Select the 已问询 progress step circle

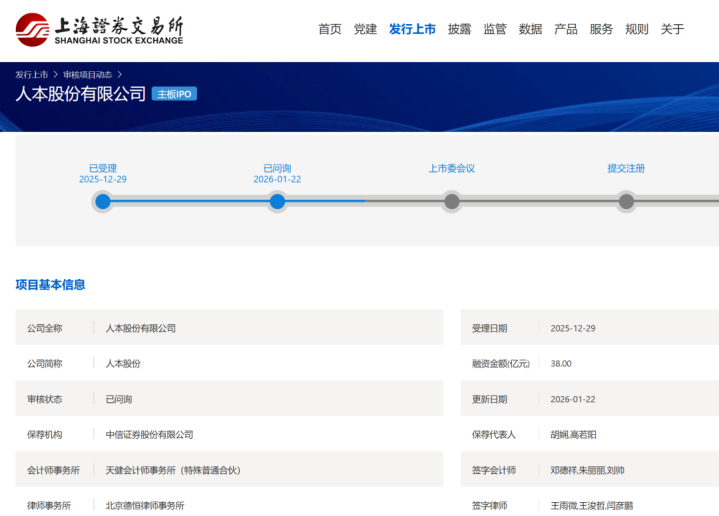click(277, 201)
